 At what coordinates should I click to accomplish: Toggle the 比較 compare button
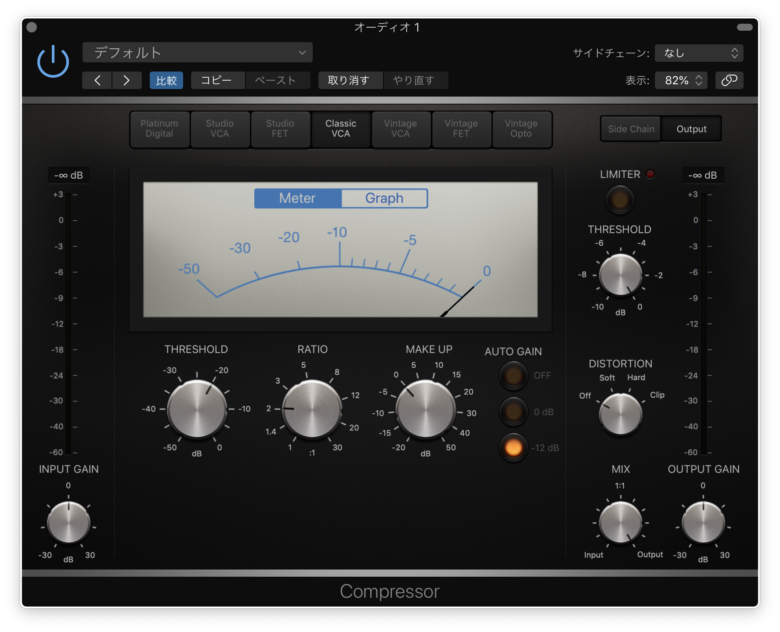tap(166, 81)
